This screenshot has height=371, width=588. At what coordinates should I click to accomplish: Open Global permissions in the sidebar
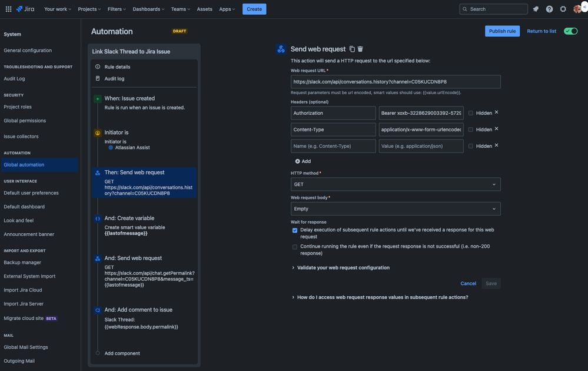tap(25, 120)
